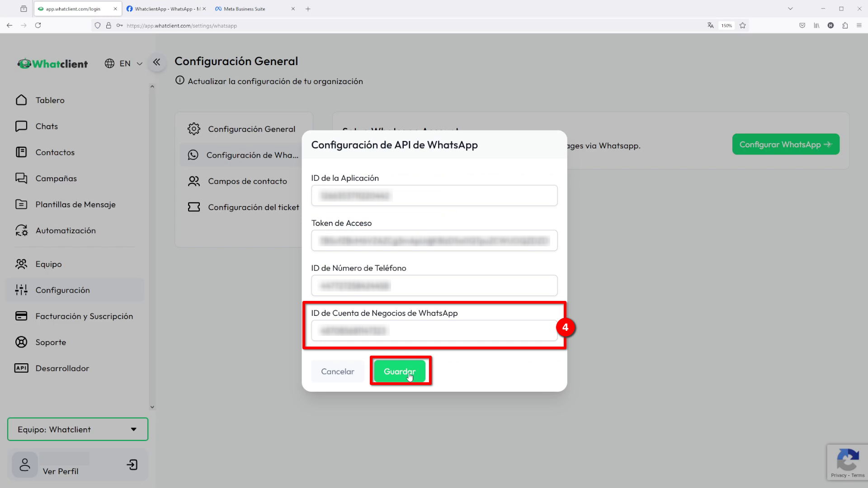Click reCAPTCHA Terms link
The width and height of the screenshot is (868, 488).
tap(858, 475)
